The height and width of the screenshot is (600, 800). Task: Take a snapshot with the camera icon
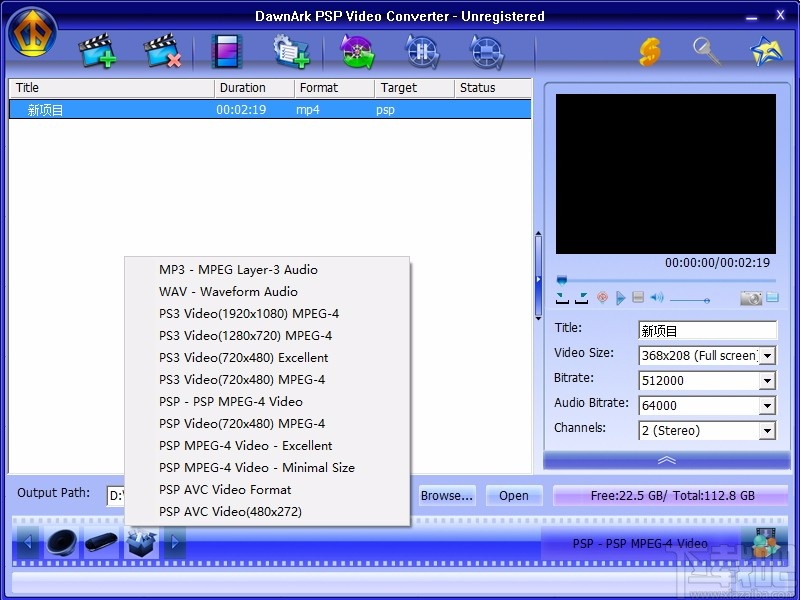(x=751, y=297)
